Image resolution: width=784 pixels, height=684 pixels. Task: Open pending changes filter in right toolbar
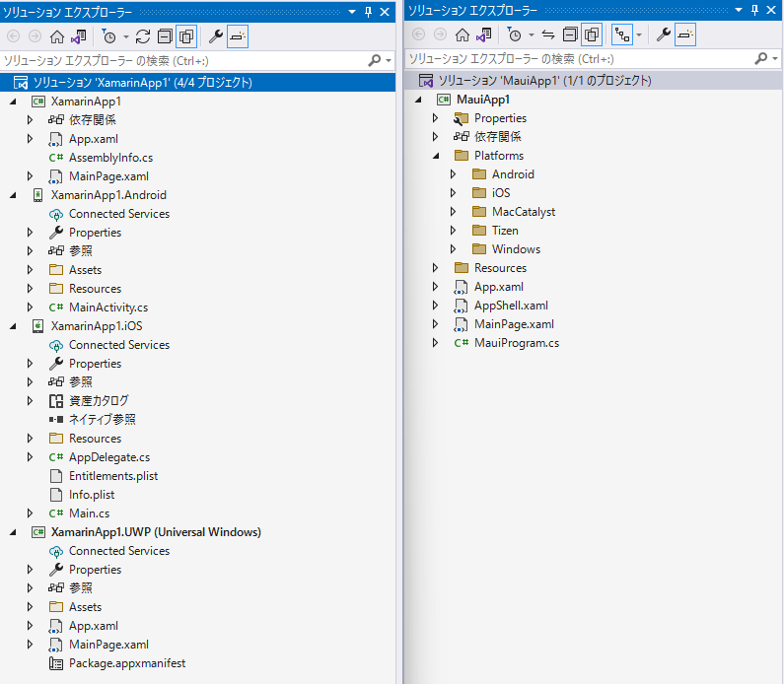click(515, 34)
